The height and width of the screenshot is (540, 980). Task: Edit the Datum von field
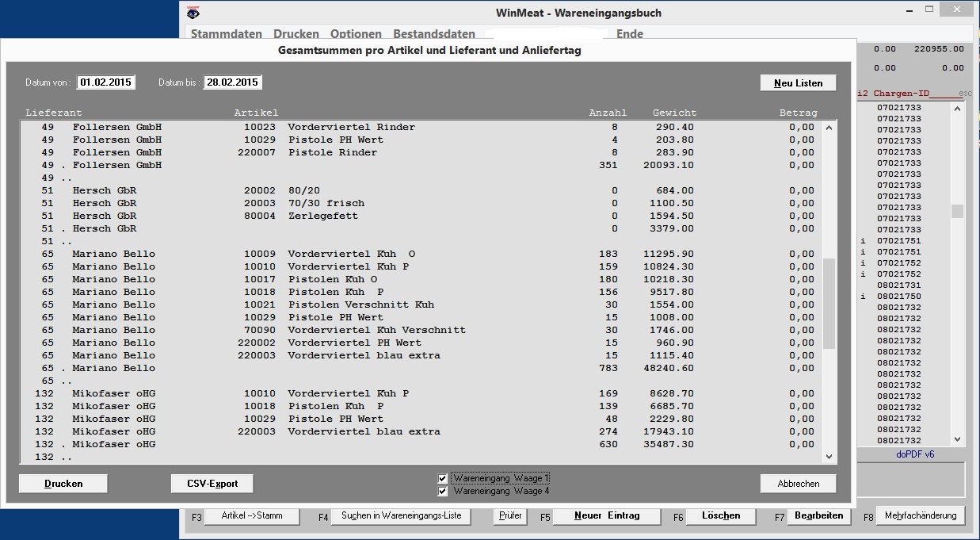pos(106,82)
